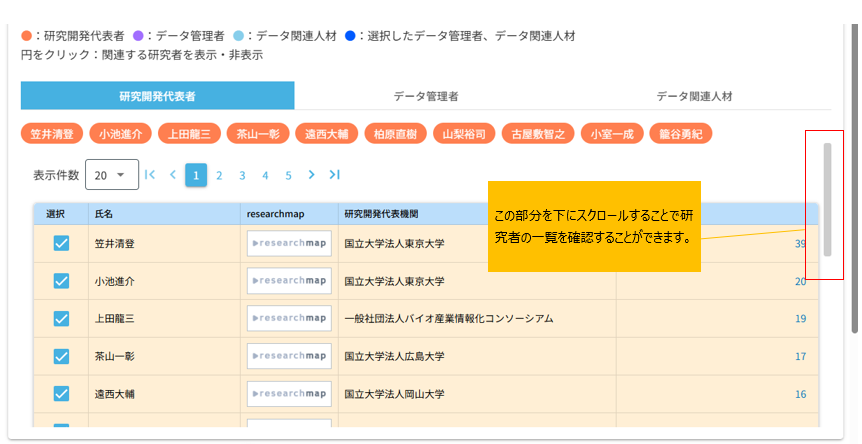Image resolution: width=862 pixels, height=444 pixels.
Task: Open researchmap logo for 笠井清登
Action: click(289, 243)
